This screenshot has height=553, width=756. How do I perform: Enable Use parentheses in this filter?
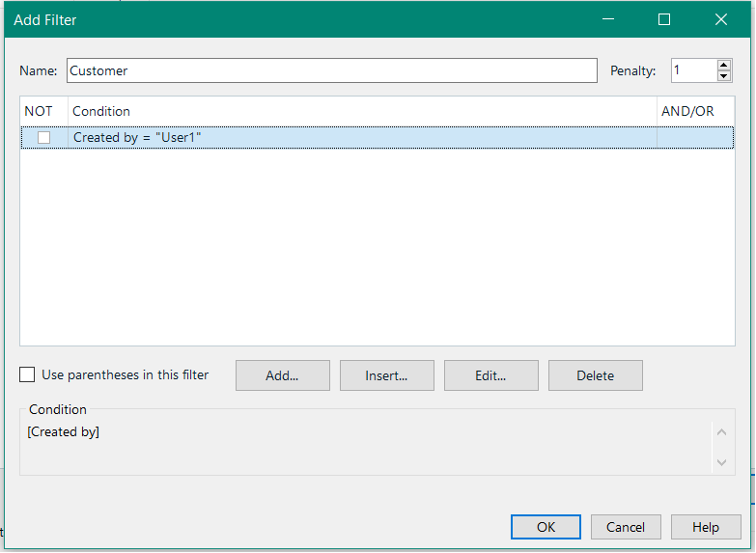pos(27,374)
